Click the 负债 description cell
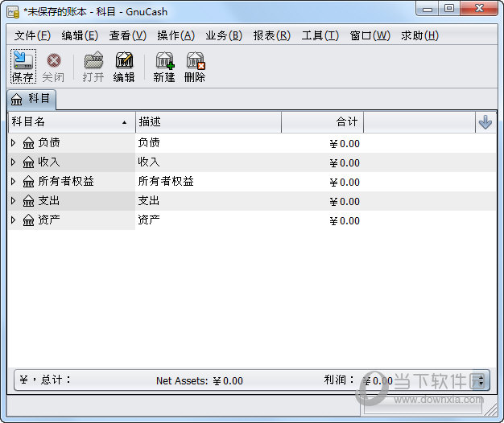 pyautogui.click(x=149, y=142)
